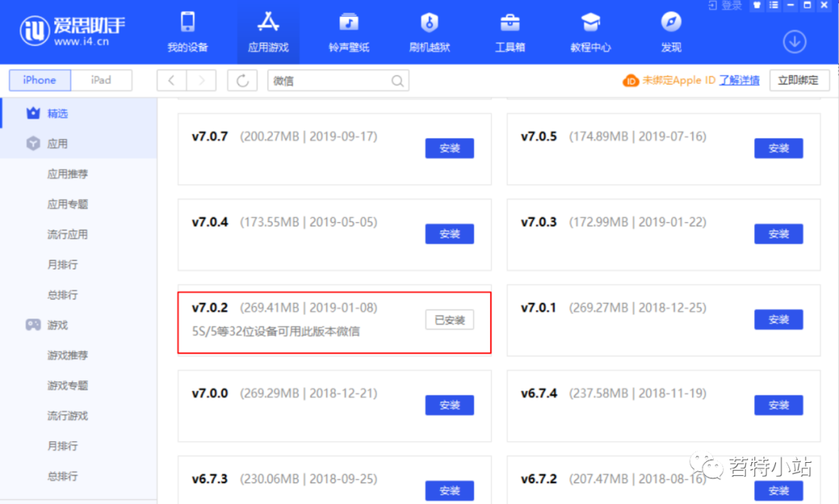Install WeChat v6.7.4

tap(778, 405)
